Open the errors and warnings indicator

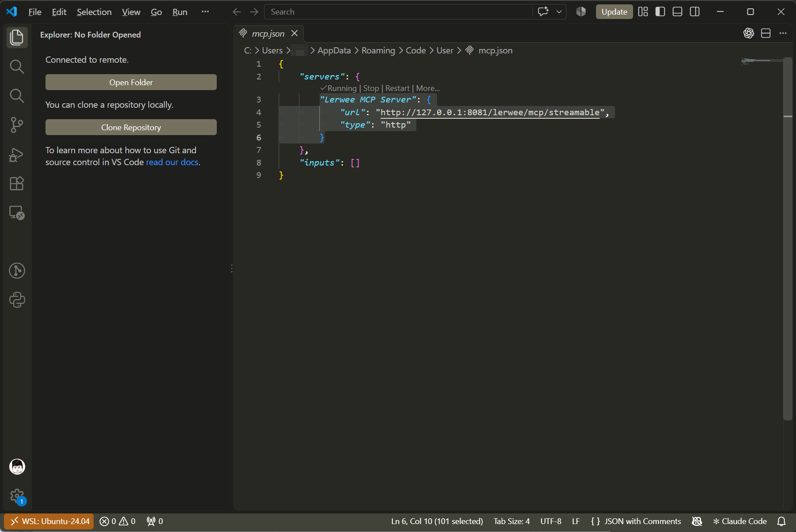(117, 521)
